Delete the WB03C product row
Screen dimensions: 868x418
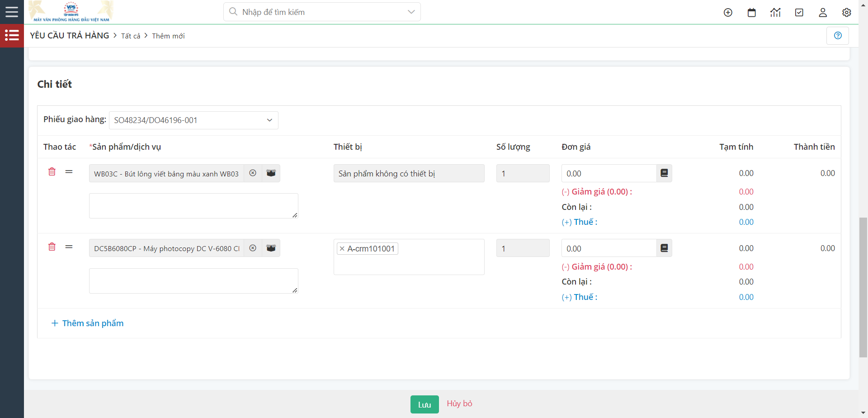52,172
